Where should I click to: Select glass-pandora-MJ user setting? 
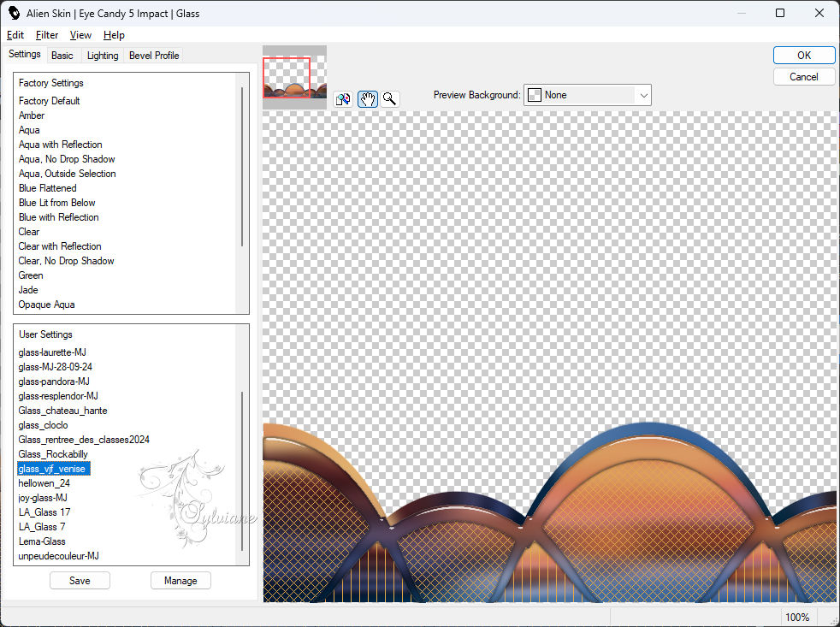pyautogui.click(x=54, y=381)
